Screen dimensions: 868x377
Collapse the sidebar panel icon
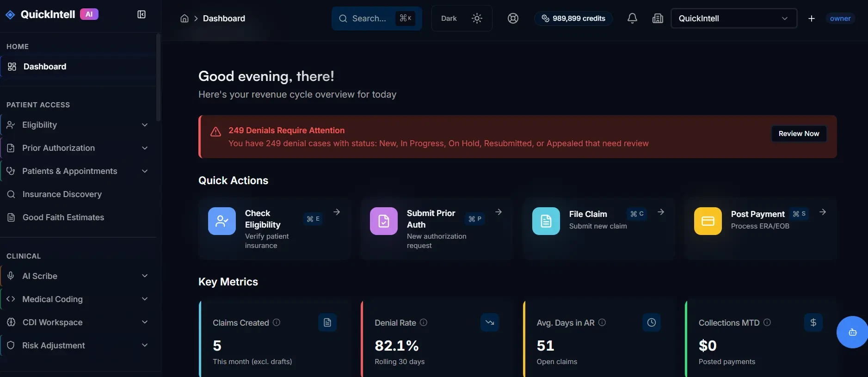tap(142, 15)
